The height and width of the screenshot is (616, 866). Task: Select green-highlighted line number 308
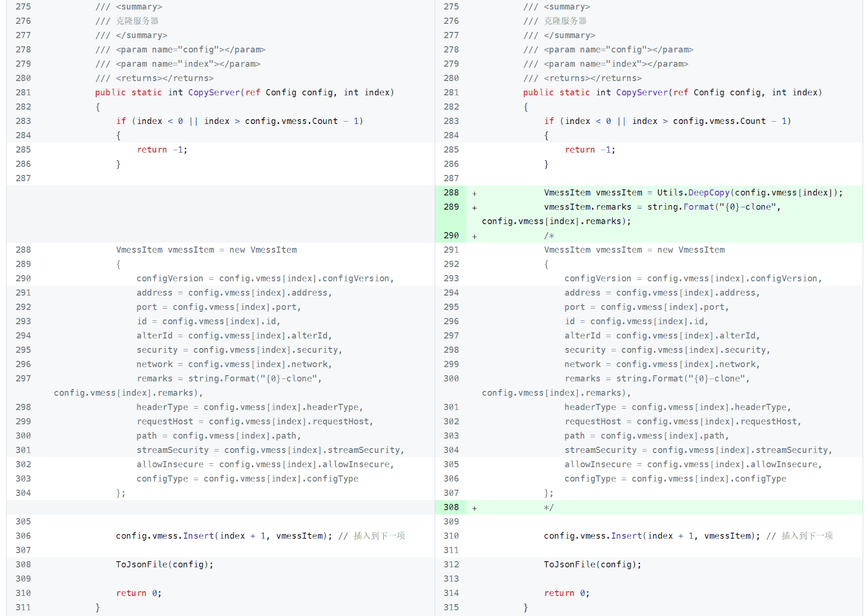451,507
